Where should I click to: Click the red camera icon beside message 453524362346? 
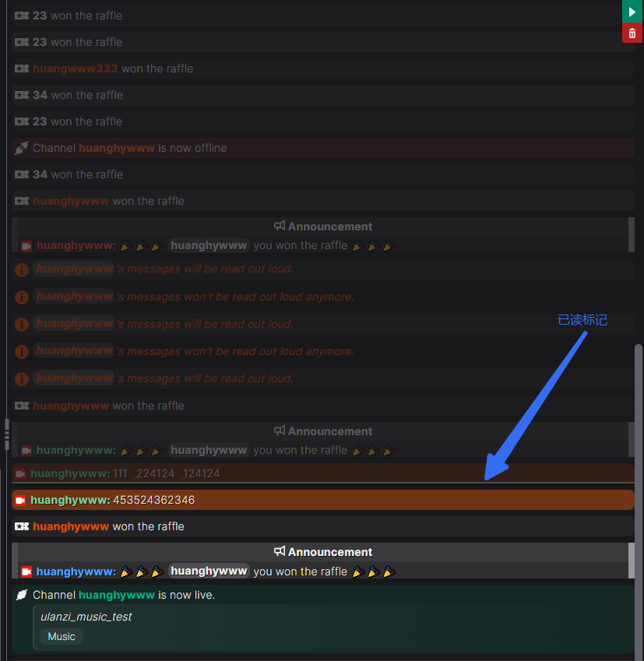(21, 500)
